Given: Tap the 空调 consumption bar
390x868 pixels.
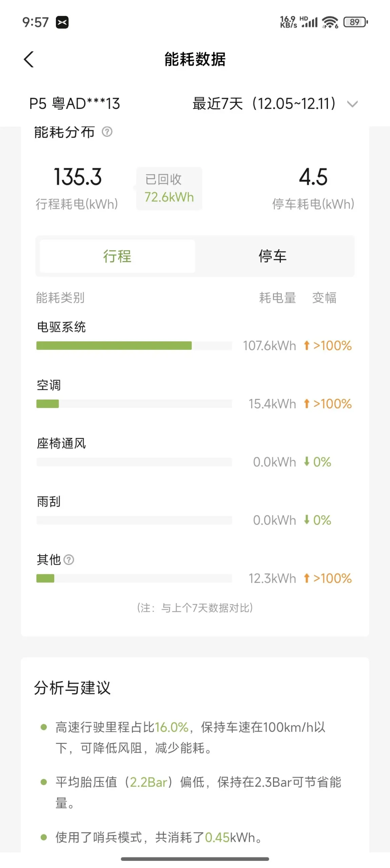Looking at the screenshot, I should coord(47,404).
